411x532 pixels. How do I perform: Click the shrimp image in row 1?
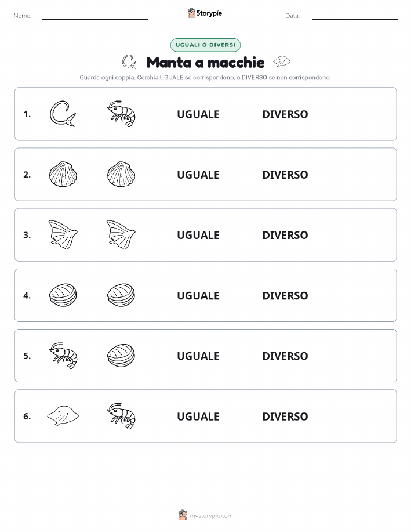pyautogui.click(x=121, y=114)
